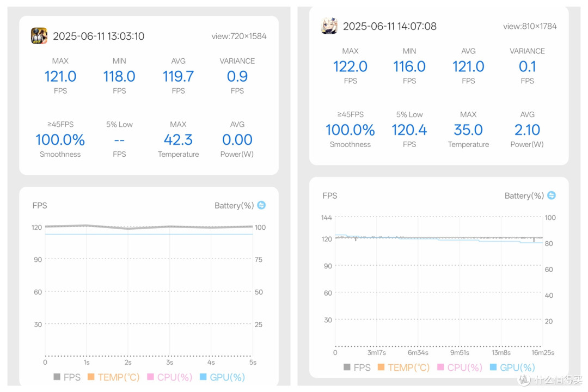Click the 3s marker on left timeline
588x392 pixels.
tap(169, 363)
